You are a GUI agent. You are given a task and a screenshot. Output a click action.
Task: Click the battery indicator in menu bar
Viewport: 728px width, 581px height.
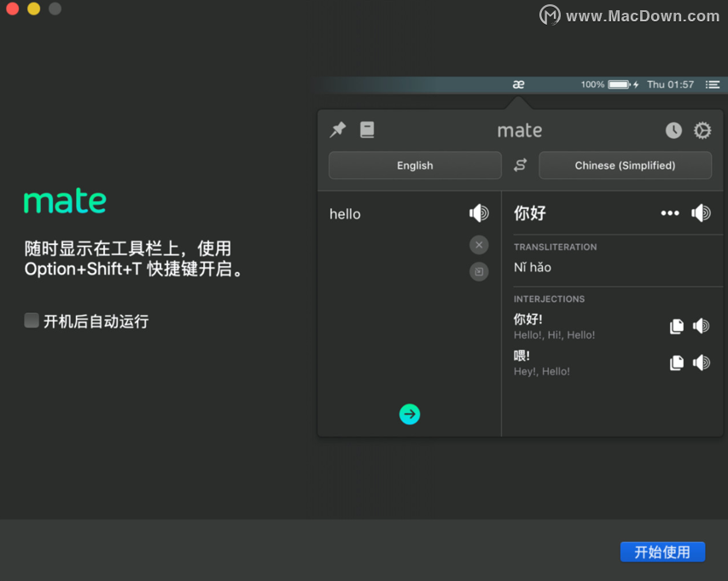point(620,84)
